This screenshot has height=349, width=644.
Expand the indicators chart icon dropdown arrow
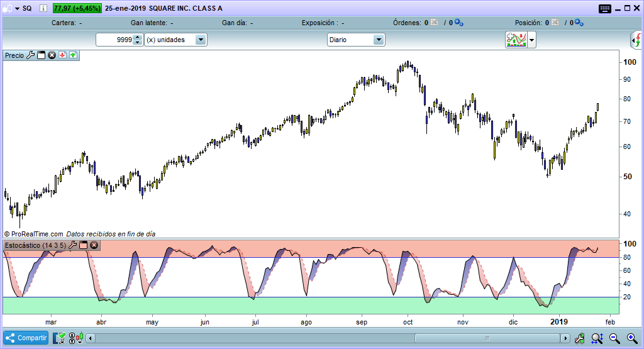point(532,40)
